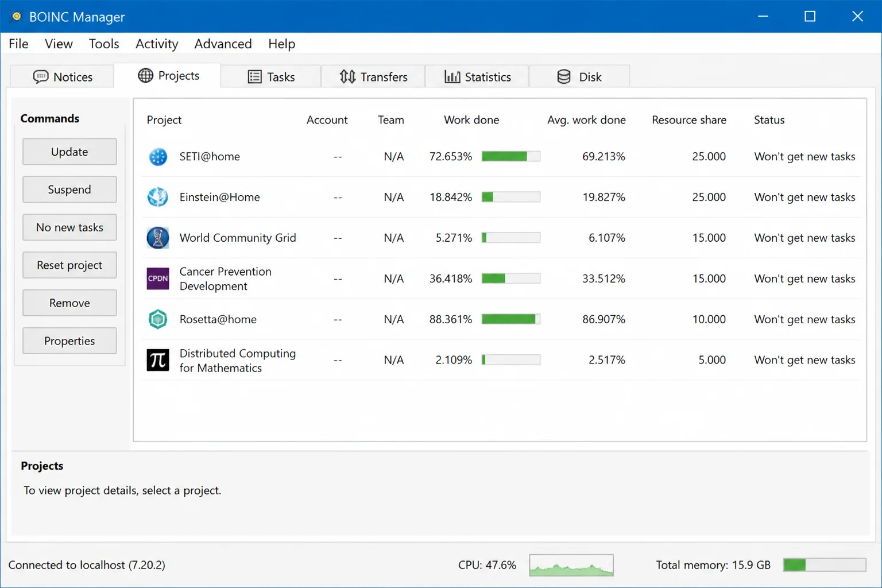Click the 86.907% average work value
Image resolution: width=882 pixels, height=588 pixels.
point(604,319)
